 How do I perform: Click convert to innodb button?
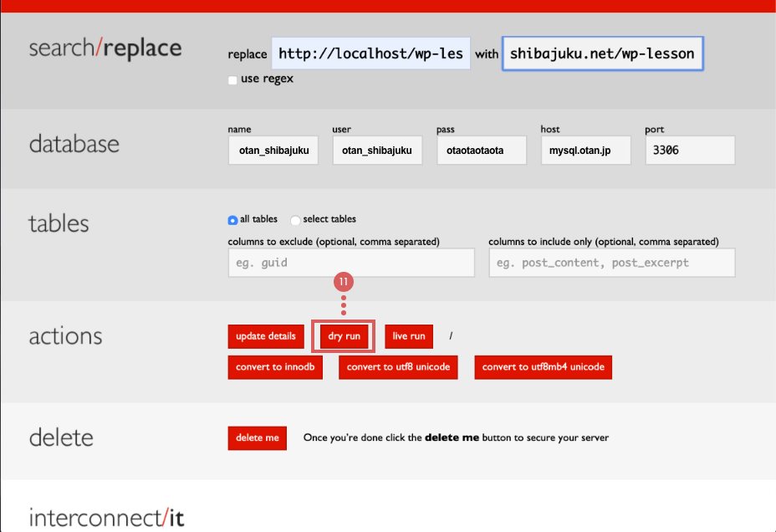pyautogui.click(x=275, y=367)
